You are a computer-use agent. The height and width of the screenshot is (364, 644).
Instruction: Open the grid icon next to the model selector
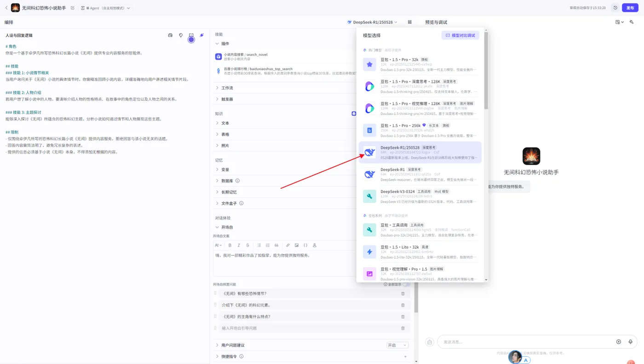(x=409, y=22)
